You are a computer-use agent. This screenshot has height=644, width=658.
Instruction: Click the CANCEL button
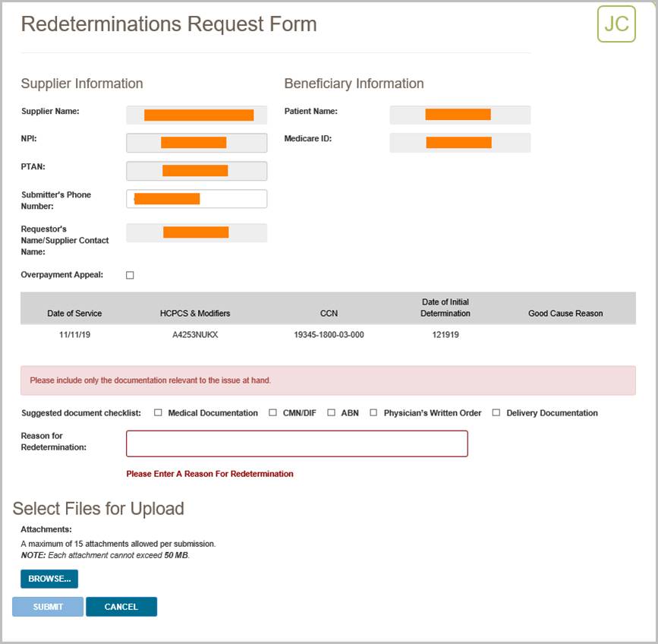click(x=121, y=607)
